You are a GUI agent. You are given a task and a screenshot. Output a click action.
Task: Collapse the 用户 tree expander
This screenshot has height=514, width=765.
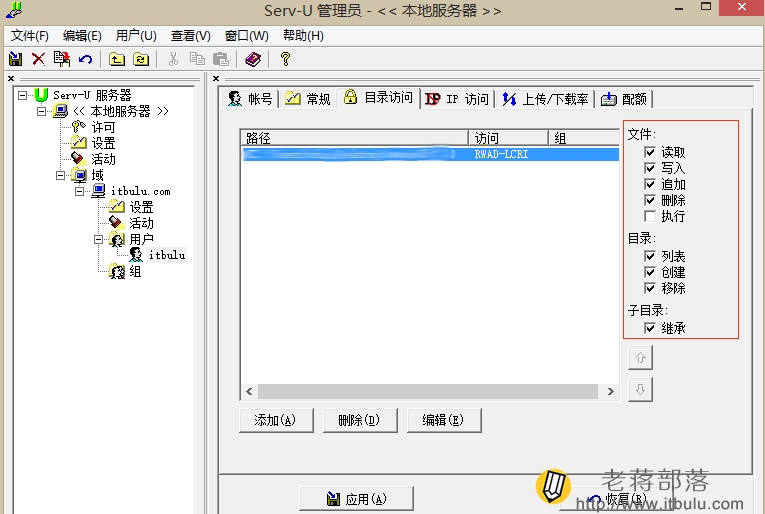tap(99, 239)
